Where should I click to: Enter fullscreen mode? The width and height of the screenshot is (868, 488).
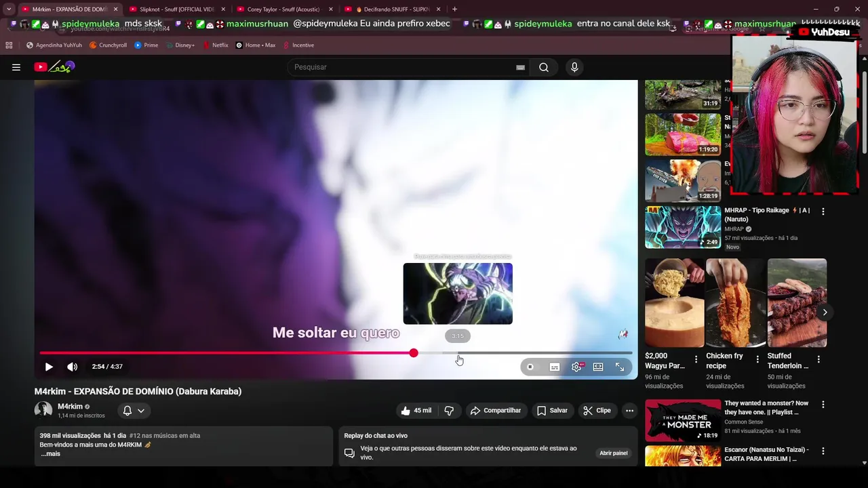tap(620, 367)
